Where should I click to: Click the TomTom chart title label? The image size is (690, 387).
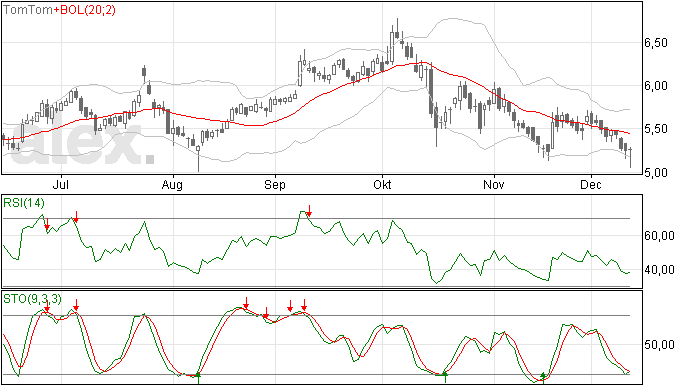28,10
